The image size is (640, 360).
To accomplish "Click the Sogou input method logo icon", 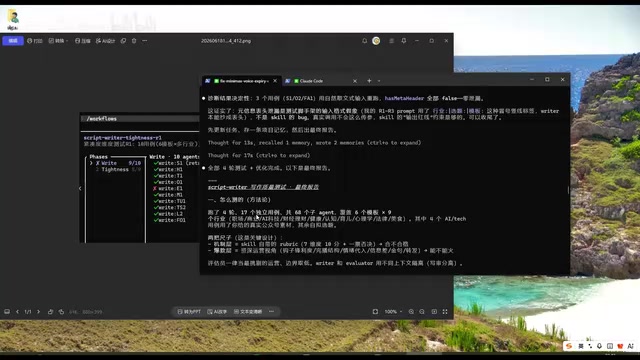I will [569, 346].
